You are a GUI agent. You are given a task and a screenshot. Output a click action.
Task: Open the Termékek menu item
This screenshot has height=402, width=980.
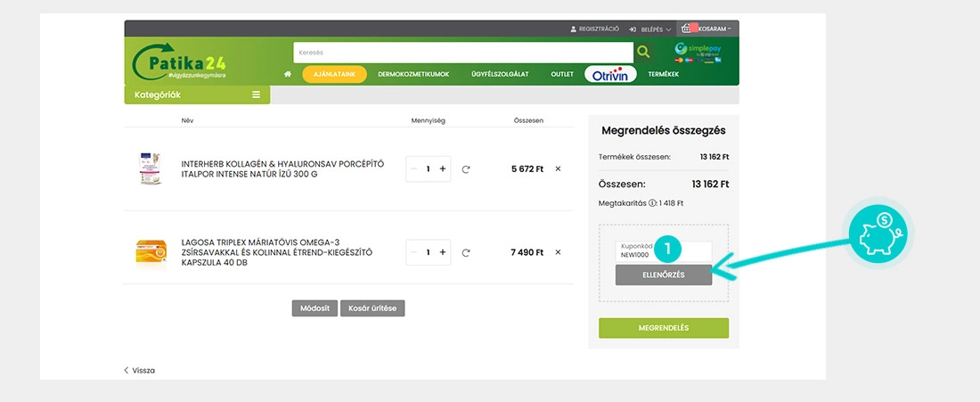663,74
